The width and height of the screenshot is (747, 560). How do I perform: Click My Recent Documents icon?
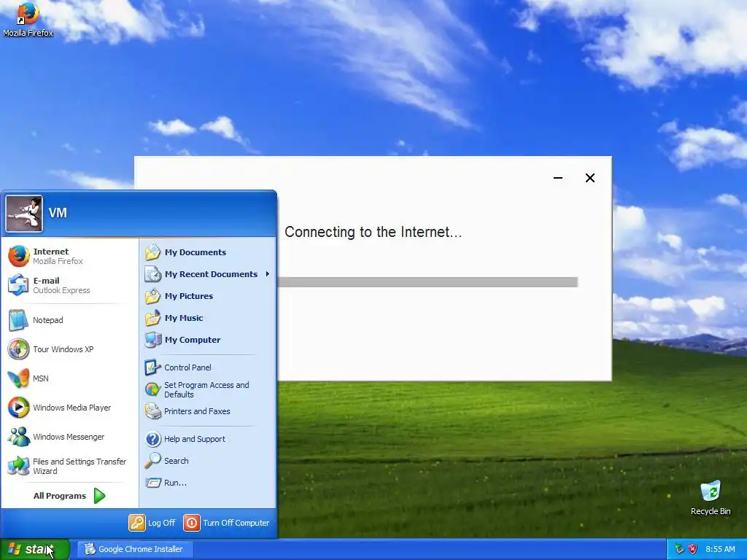(153, 274)
